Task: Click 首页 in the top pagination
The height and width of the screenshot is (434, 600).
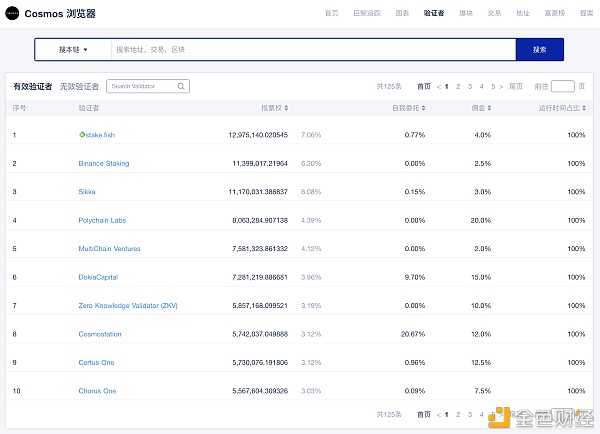Action: coord(424,86)
